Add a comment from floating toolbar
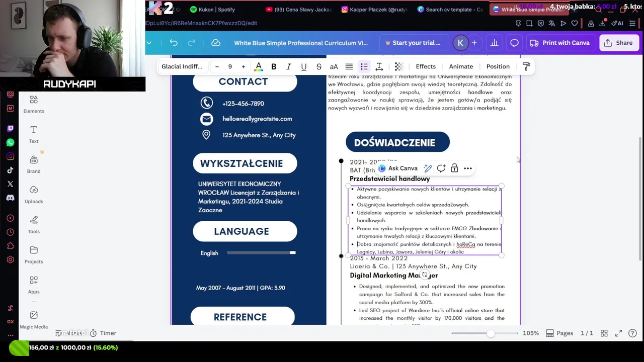Image resolution: width=644 pixels, height=362 pixels. tap(441, 168)
